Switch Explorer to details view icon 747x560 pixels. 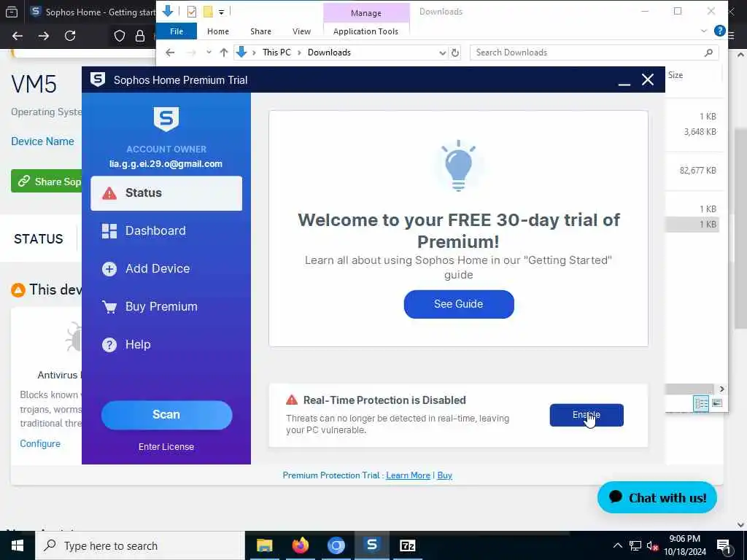coord(701,403)
